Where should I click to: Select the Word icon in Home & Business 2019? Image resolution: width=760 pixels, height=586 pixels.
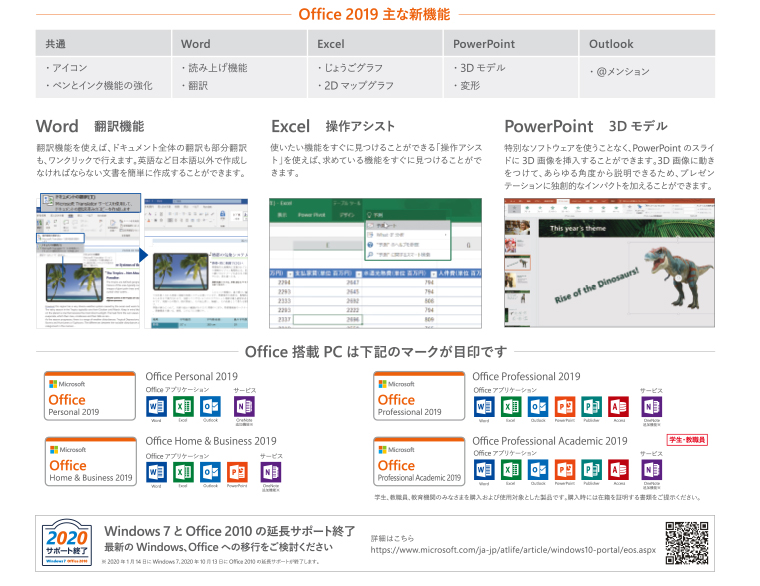tap(156, 472)
